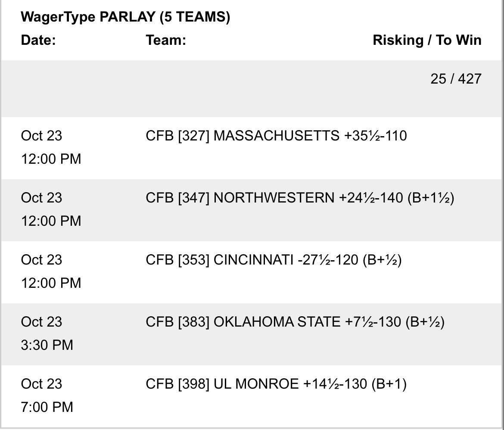Click the Oct 23 date in UL Monroe row

pos(41,384)
